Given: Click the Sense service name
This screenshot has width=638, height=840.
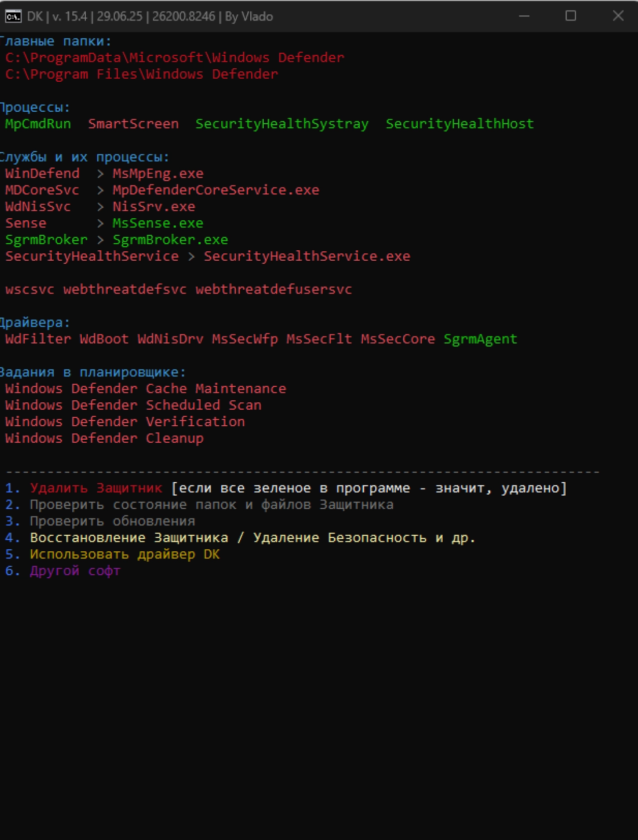Looking at the screenshot, I should point(25,223).
